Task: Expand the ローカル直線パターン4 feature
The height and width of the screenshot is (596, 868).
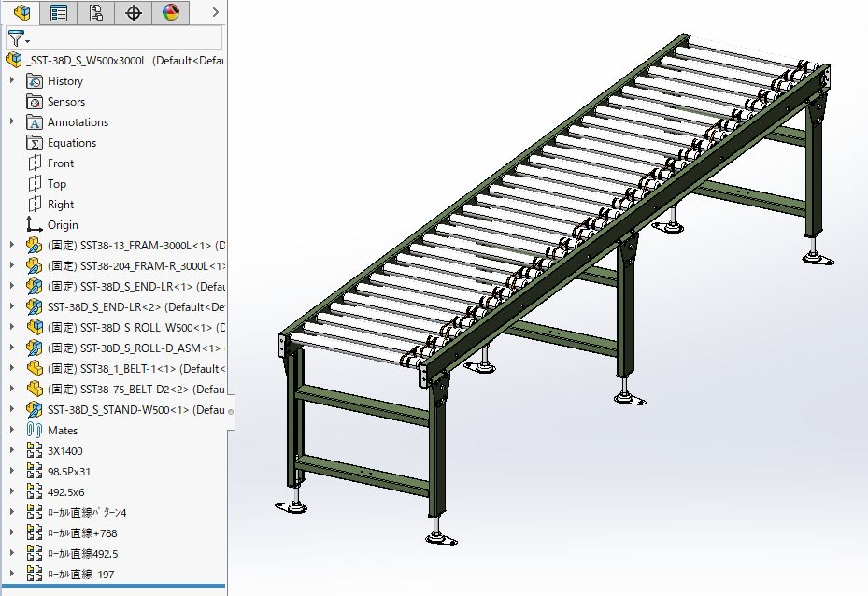Action: click(11, 511)
